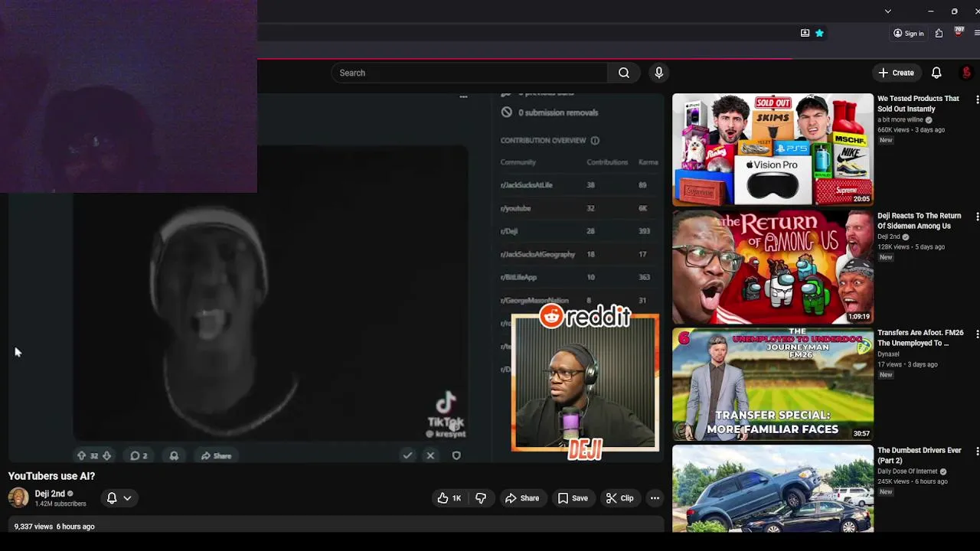Open title 'Transfers Are Afoot. FM26'

(x=920, y=337)
